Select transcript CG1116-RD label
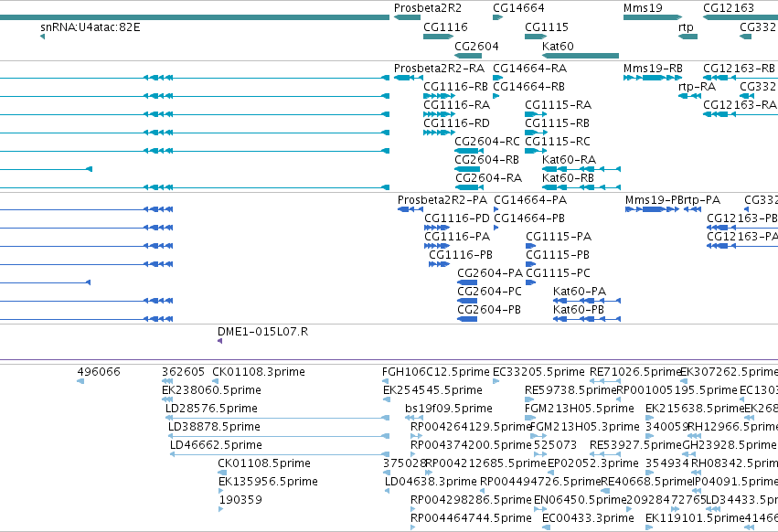The image size is (778, 532). 456,123
